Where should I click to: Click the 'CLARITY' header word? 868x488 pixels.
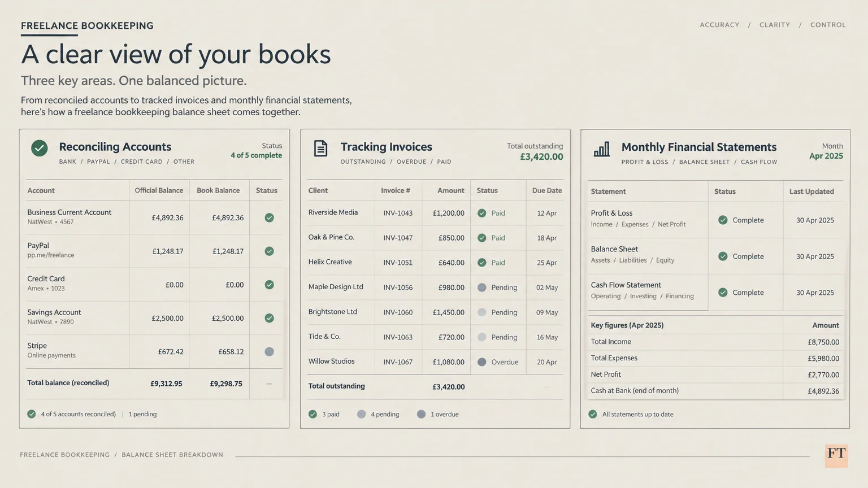point(775,25)
